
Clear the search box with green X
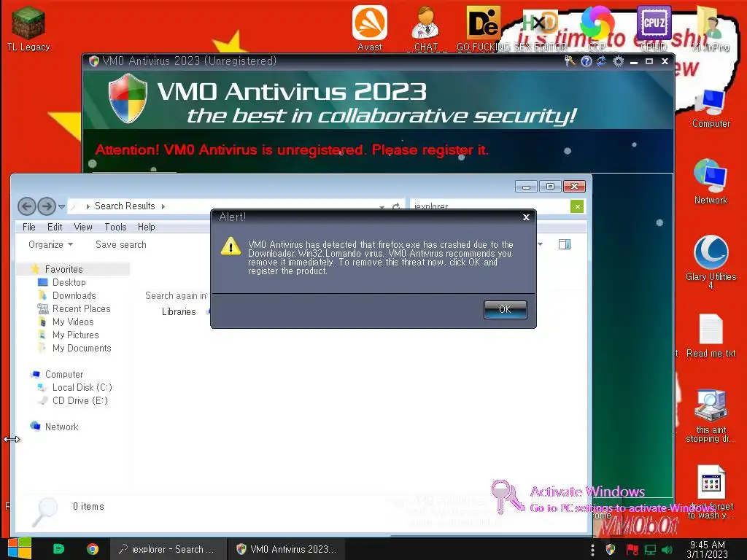coord(577,206)
